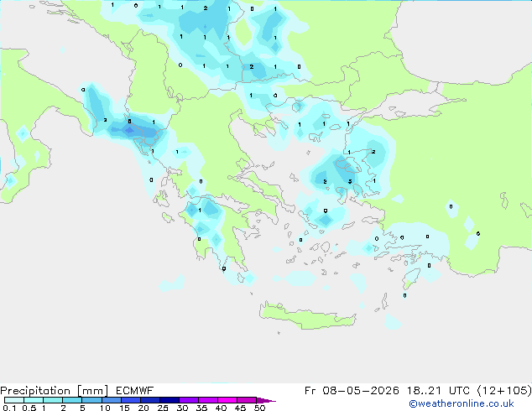
Task: Click the legend scale label '25'
Action: [x=163, y=408]
